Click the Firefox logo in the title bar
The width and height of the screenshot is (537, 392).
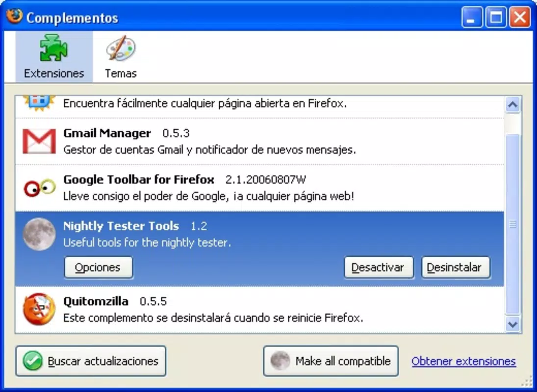[14, 17]
